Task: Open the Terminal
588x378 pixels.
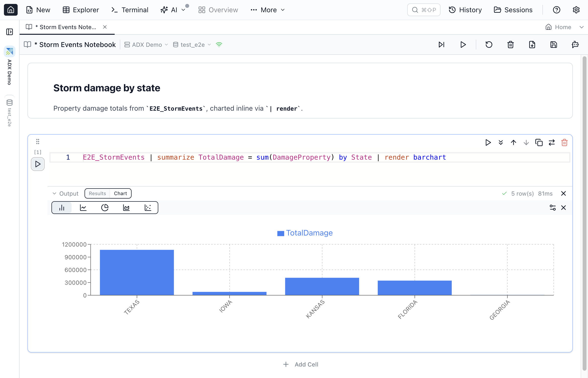Action: [x=130, y=10]
